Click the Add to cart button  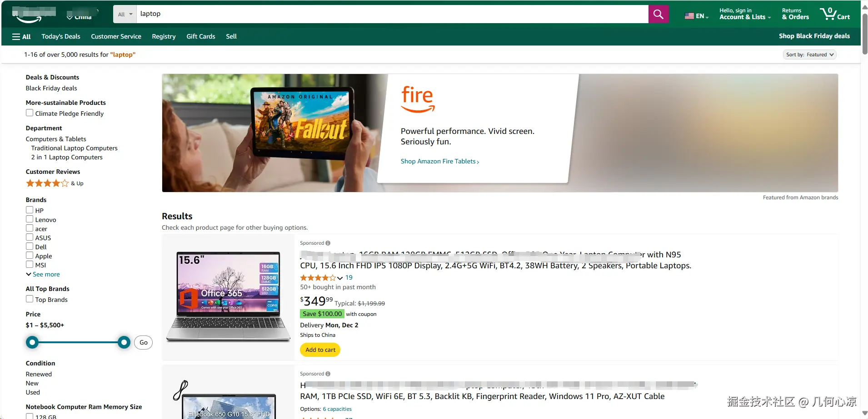(320, 350)
